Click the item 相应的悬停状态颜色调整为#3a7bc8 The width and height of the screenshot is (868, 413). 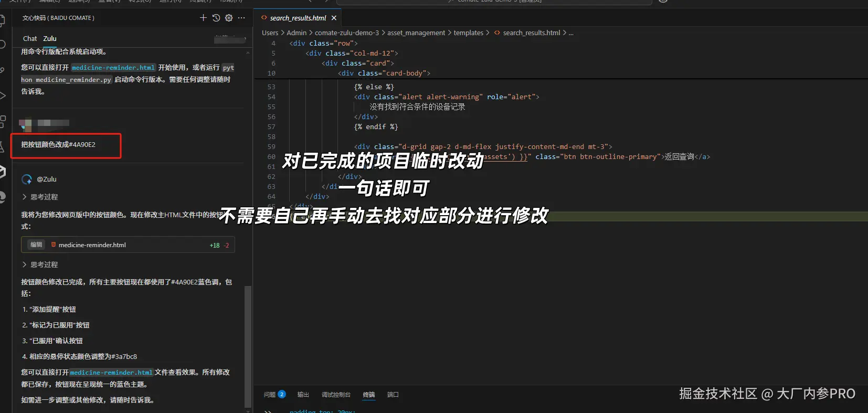point(79,357)
